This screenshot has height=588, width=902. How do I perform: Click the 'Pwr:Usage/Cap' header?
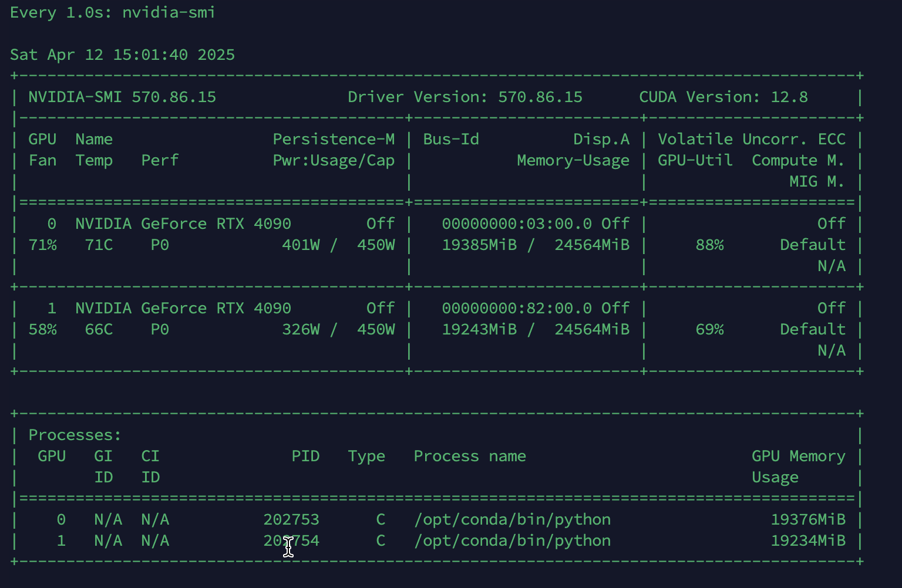(x=334, y=160)
